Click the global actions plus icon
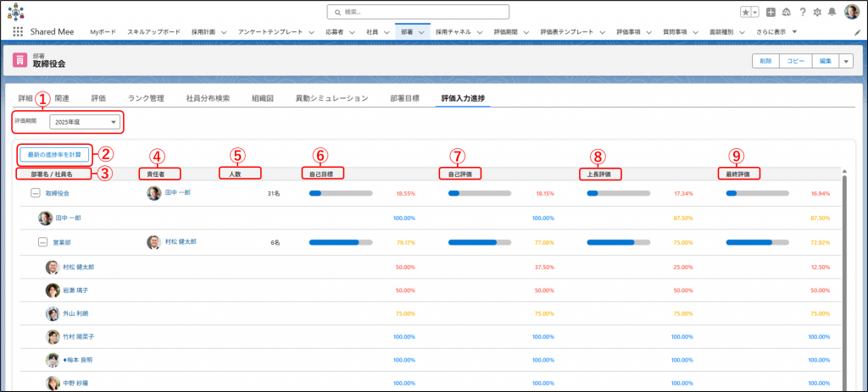Viewport: 868px width, 392px height. pos(771,13)
